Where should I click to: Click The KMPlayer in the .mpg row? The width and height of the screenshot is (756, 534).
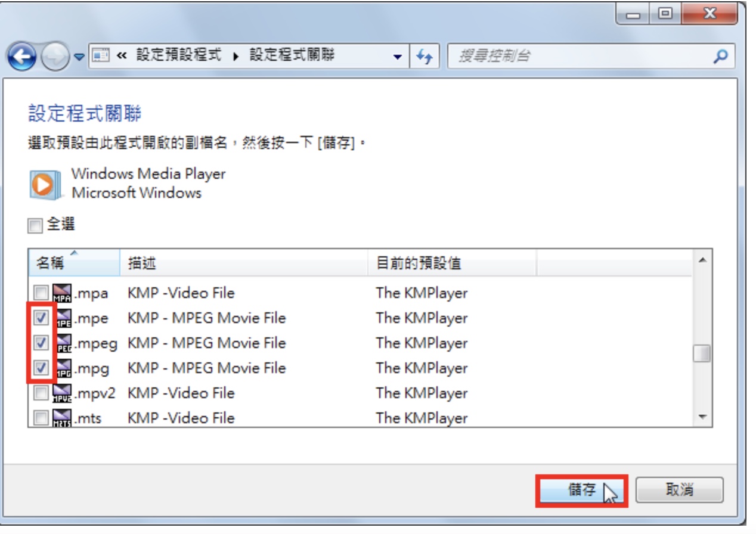[422, 368]
